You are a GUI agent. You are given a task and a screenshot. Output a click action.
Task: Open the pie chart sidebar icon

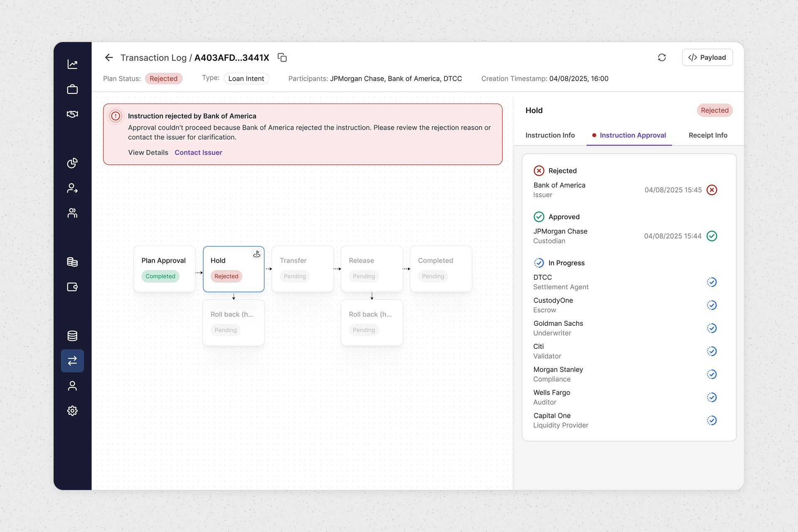(x=72, y=163)
